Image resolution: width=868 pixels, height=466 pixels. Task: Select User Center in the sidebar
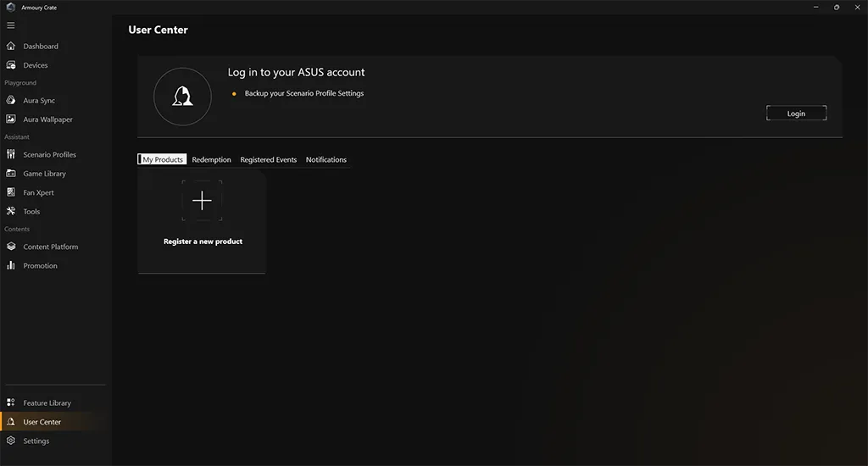[42, 422]
